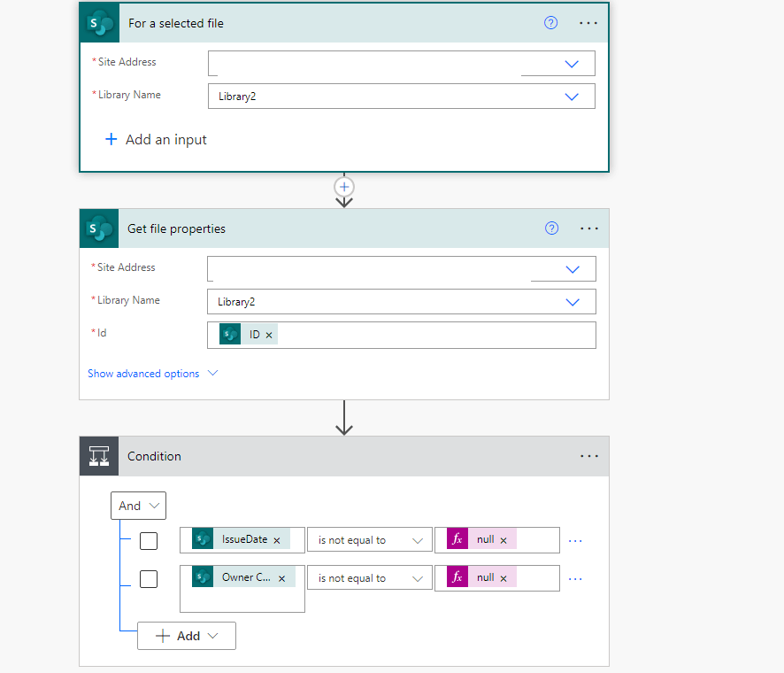Remove the IssueDate token

coord(276,540)
